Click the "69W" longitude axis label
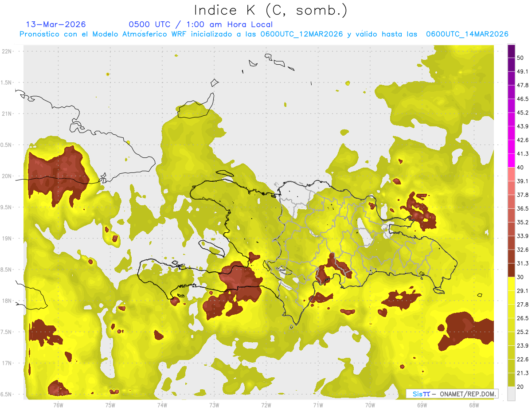Screen dimensions: 532x411 (422, 405)
